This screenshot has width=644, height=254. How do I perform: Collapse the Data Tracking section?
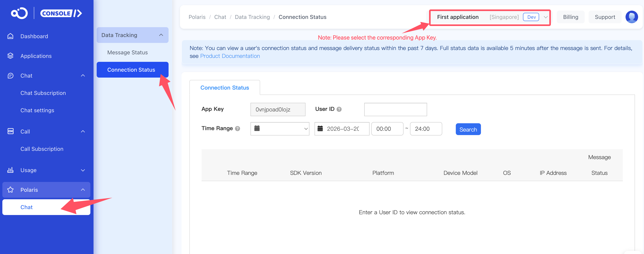point(161,35)
